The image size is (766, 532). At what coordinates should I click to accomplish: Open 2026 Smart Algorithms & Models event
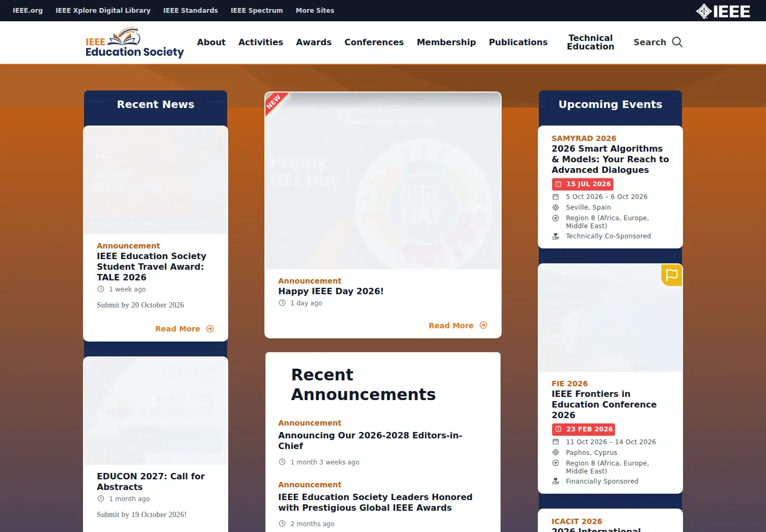pos(610,159)
